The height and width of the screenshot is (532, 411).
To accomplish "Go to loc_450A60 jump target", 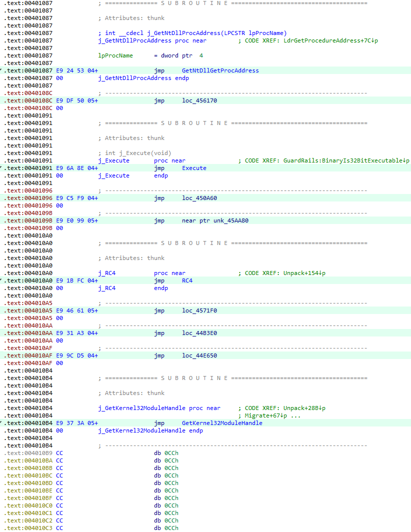I will 199,198.
